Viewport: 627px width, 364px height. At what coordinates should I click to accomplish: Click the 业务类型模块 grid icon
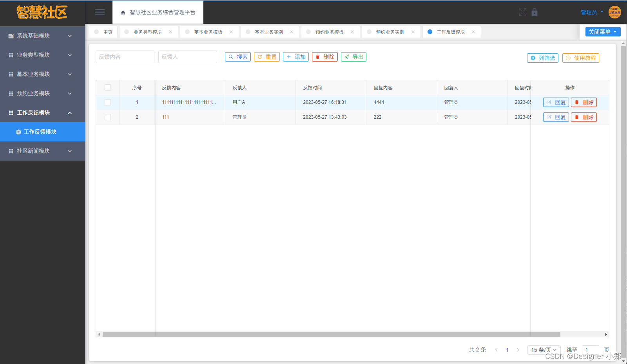click(11, 55)
